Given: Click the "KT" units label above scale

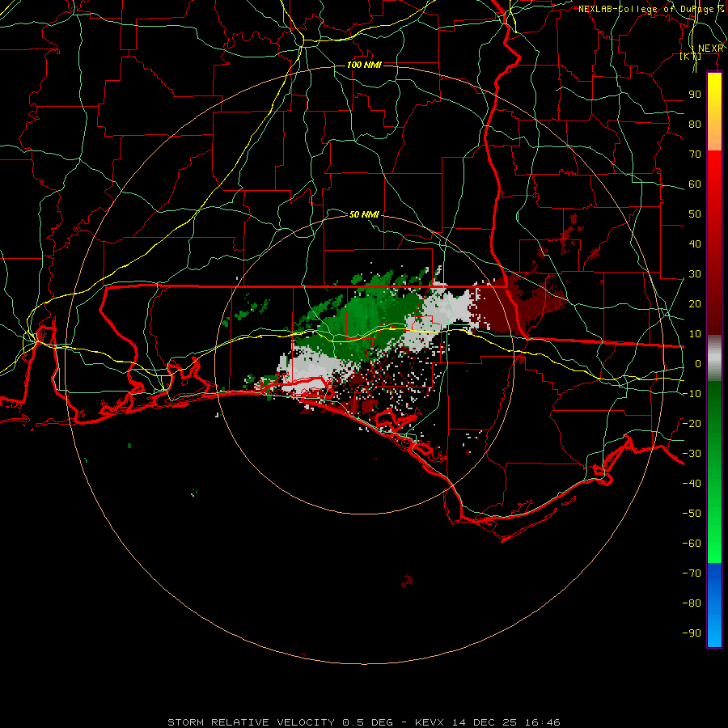Looking at the screenshot, I should [x=691, y=57].
